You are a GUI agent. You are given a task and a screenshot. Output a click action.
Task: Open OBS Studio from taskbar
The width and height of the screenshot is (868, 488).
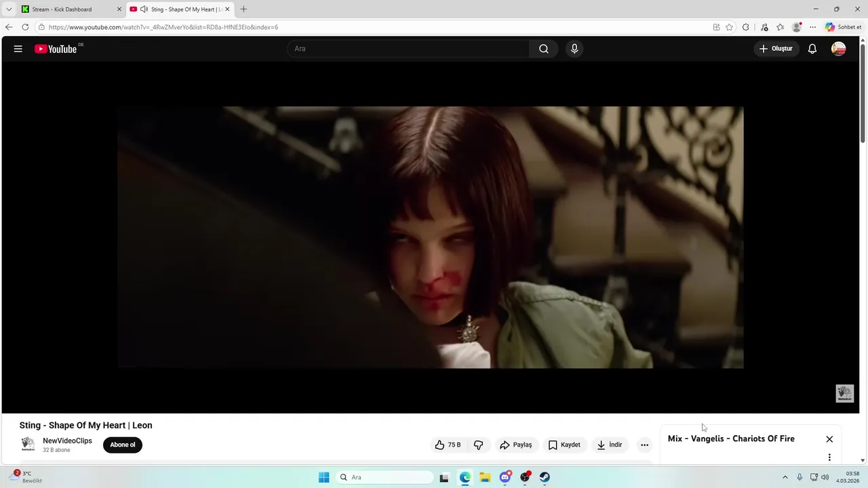(525, 477)
